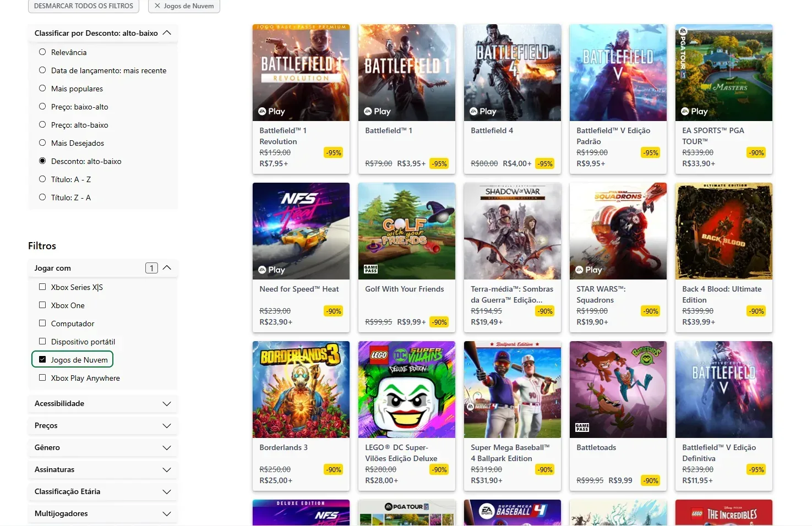Click Back 4 Blood: Ultimate Edition title
The width and height of the screenshot is (812, 526).
pyautogui.click(x=722, y=294)
